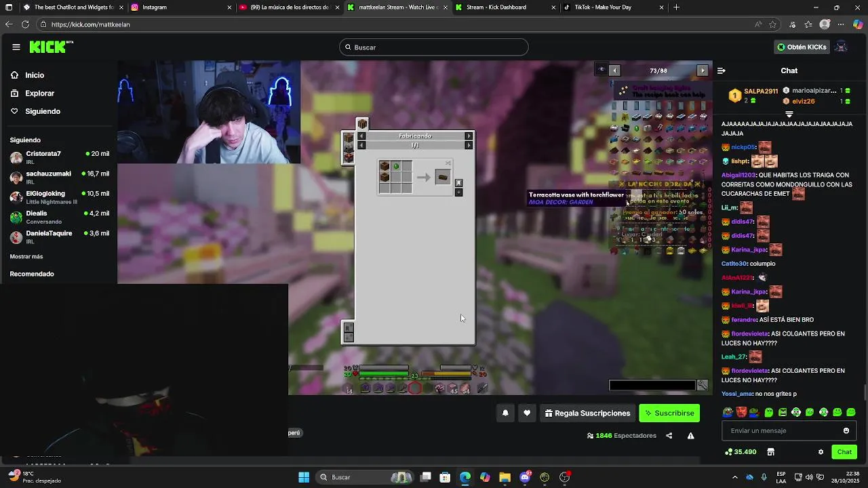The height and width of the screenshot is (488, 868).
Task: Open Windows Start menu
Action: click(x=304, y=477)
